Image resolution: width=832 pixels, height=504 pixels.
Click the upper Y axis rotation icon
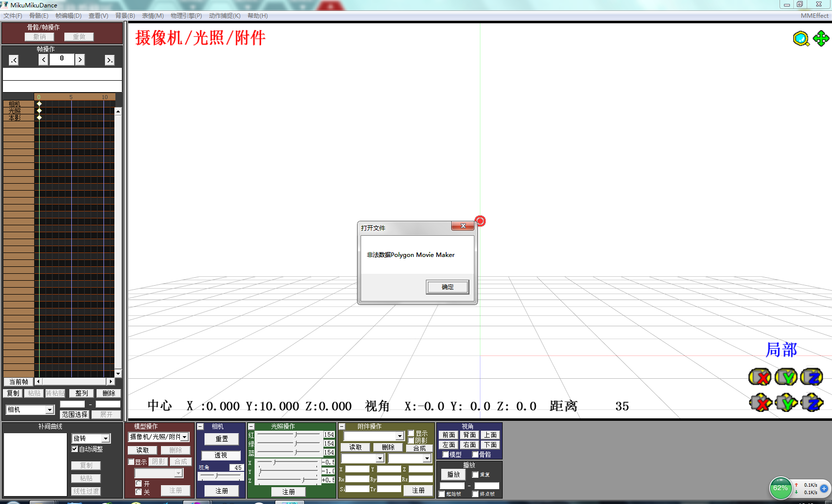pyautogui.click(x=786, y=377)
